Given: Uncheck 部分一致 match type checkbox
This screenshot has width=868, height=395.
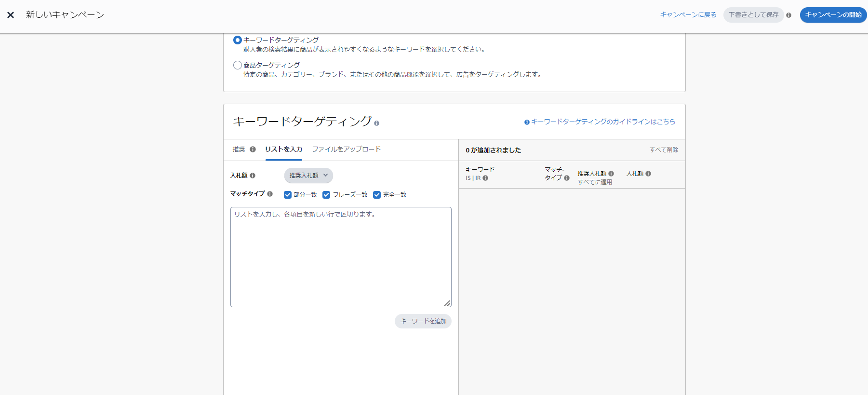Looking at the screenshot, I should coord(288,195).
